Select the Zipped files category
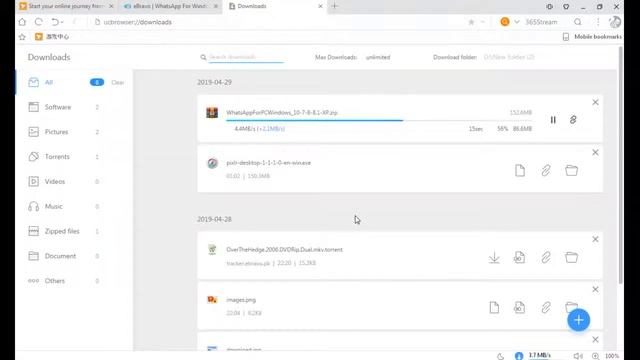The height and width of the screenshot is (360, 640). pos(62,231)
